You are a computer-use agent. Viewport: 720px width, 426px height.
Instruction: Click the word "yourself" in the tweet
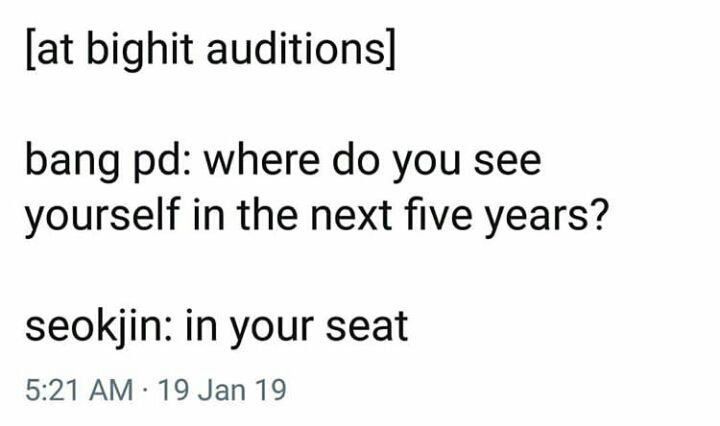tap(101, 216)
